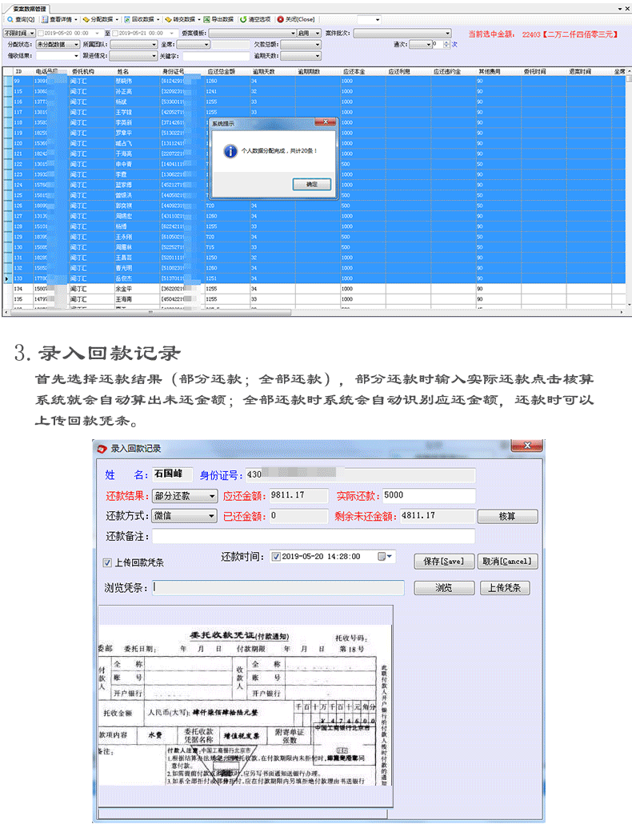Toggle the 还款时间 date checkbox

pyautogui.click(x=276, y=557)
